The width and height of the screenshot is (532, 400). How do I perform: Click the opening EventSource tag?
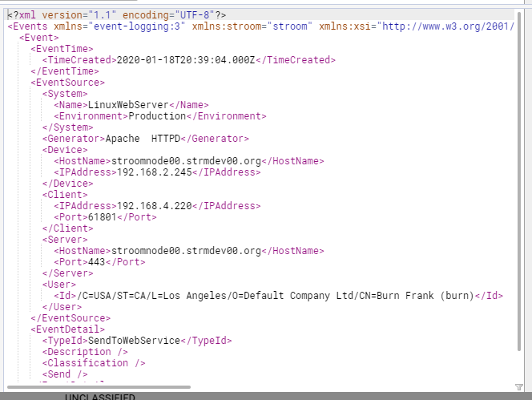(x=67, y=82)
